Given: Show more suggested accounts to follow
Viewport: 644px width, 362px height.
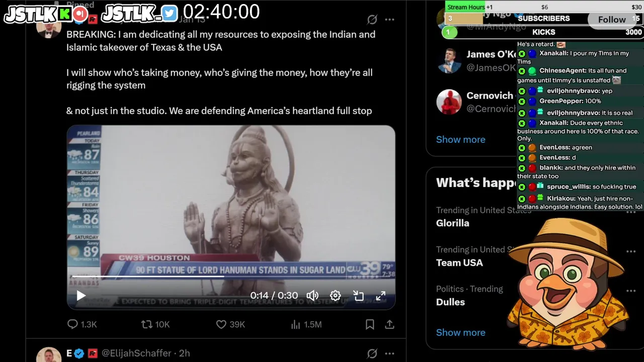Looking at the screenshot, I should [x=460, y=139].
